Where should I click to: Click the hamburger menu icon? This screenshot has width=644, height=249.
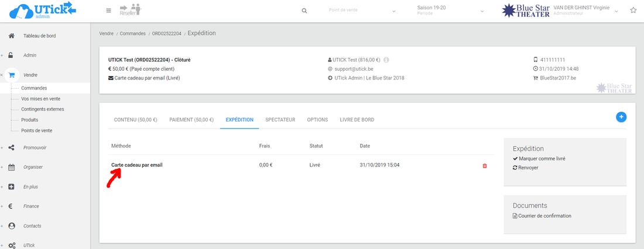click(108, 11)
